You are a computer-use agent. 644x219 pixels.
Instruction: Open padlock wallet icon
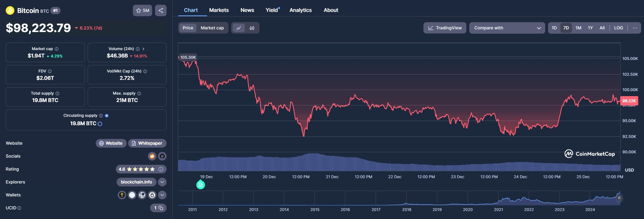coord(152,195)
